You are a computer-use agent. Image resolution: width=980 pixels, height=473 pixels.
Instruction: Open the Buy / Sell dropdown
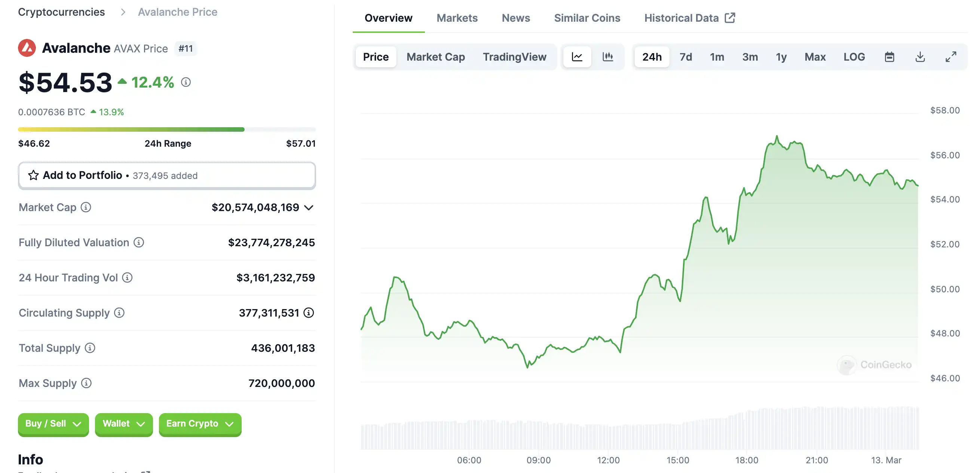pyautogui.click(x=53, y=424)
